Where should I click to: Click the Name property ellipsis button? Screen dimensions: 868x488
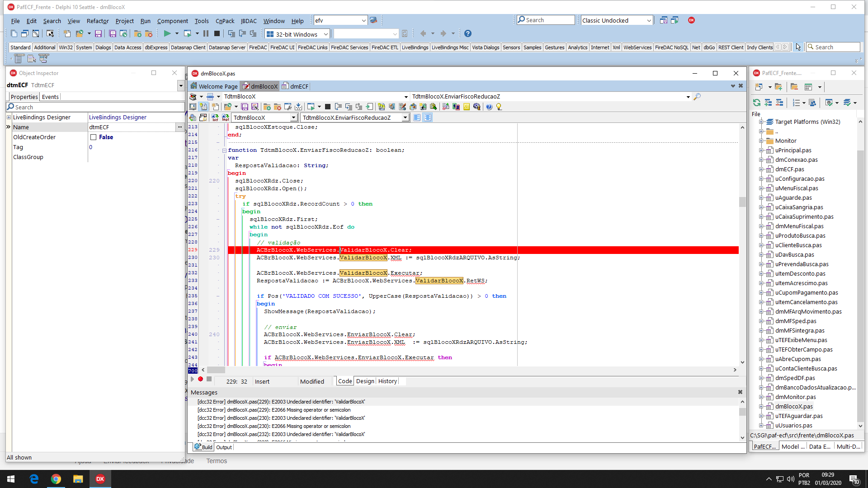(180, 127)
